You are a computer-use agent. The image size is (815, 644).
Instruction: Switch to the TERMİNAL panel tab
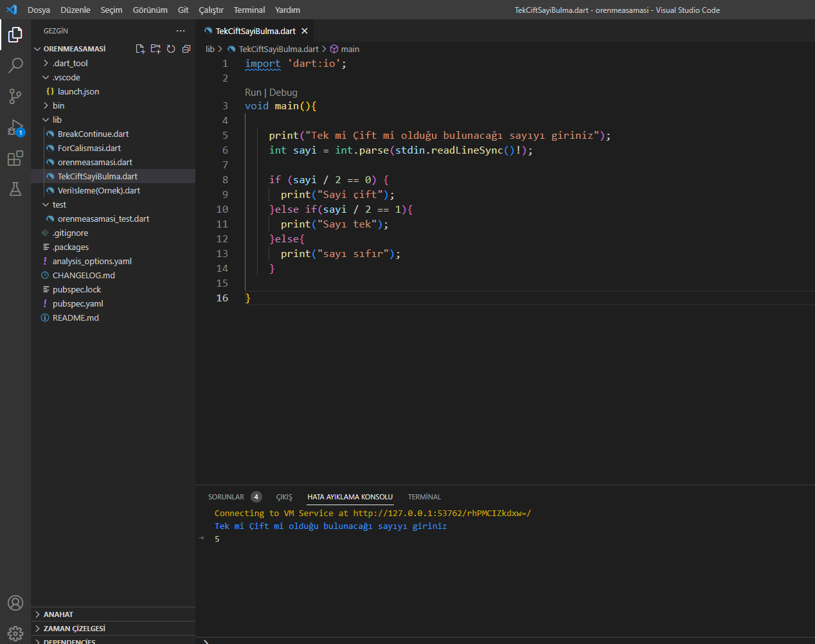click(x=424, y=497)
